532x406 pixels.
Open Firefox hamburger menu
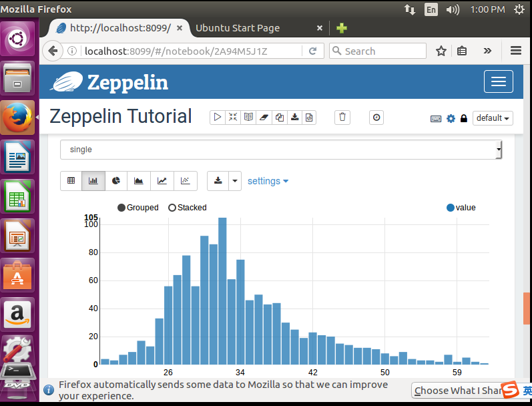[516, 51]
